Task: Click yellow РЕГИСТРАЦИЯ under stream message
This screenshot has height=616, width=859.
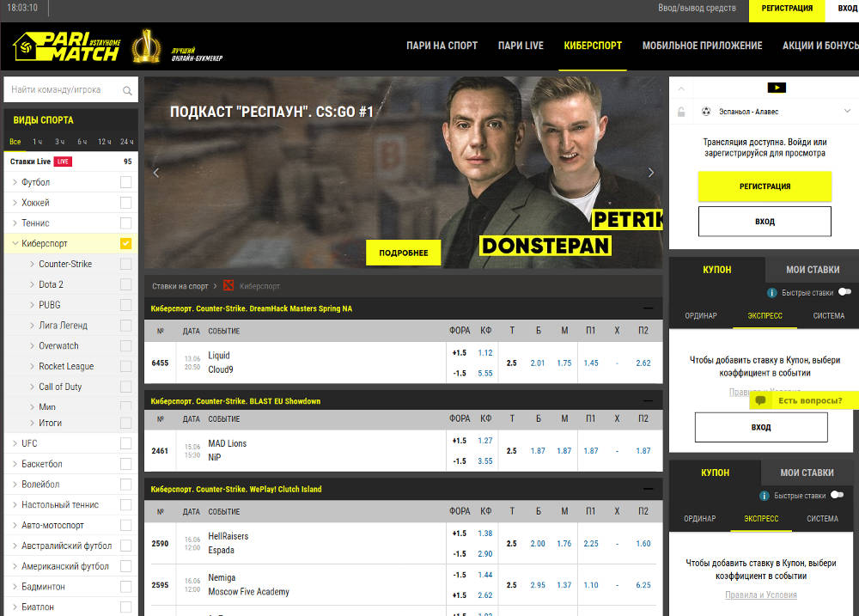Action: tap(765, 186)
